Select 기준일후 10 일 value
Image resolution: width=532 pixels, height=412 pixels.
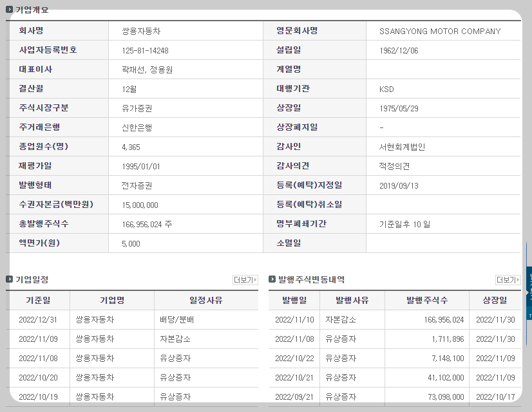(x=404, y=225)
